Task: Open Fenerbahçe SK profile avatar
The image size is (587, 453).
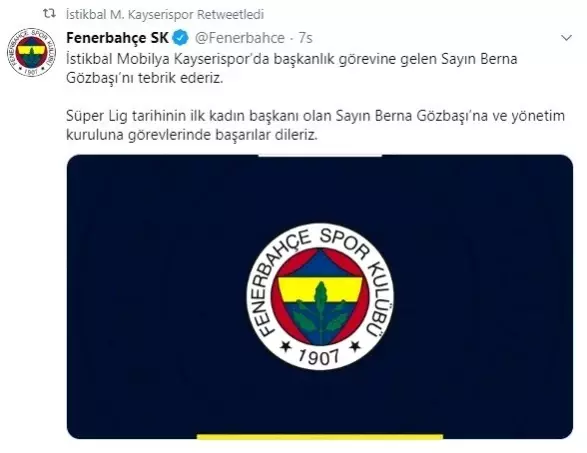Action: (31, 52)
